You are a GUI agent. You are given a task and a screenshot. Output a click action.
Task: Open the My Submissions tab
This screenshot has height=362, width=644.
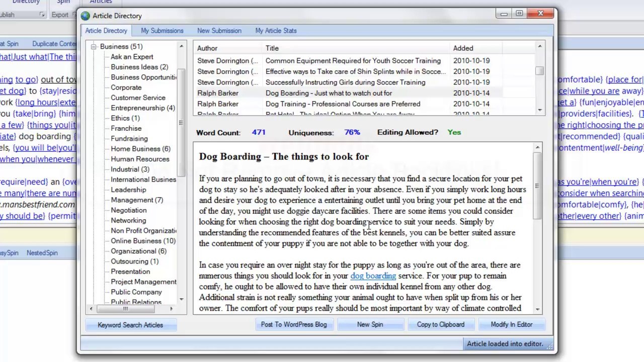[162, 31]
